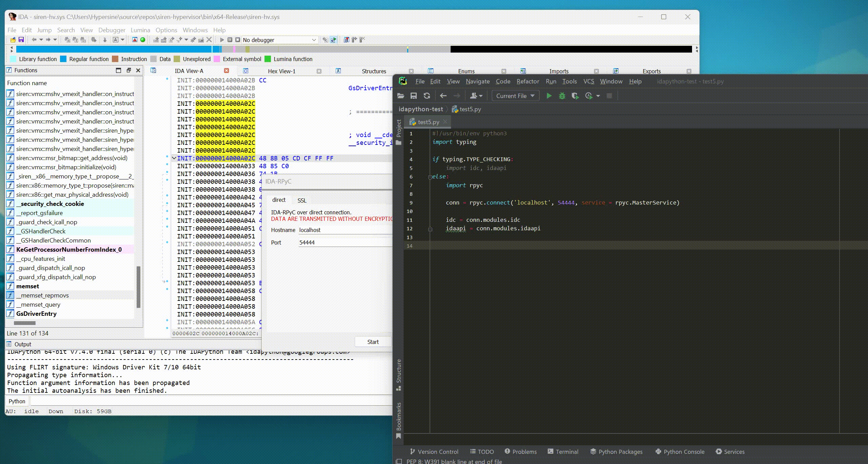Click PyCharm's Reload from Disk icon
The image size is (868, 464).
427,96
